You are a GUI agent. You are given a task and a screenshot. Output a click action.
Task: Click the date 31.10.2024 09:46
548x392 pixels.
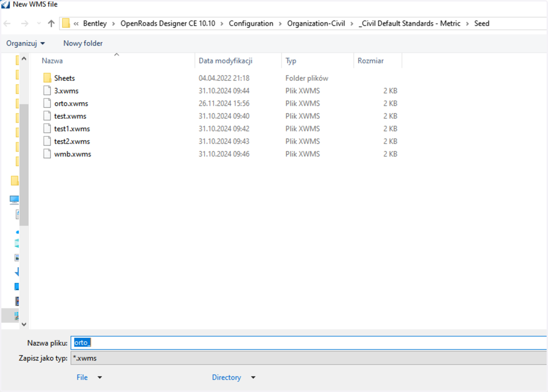point(224,154)
